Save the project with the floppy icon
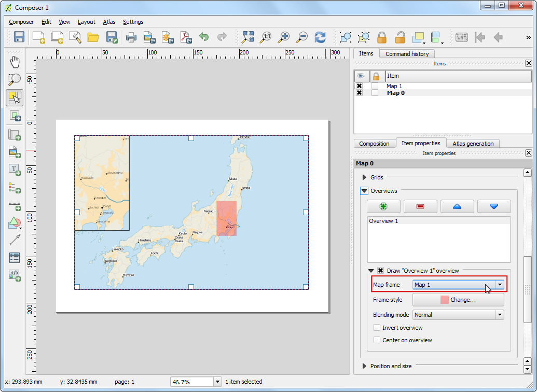Screen dimensions: 537x392 (x=19, y=37)
